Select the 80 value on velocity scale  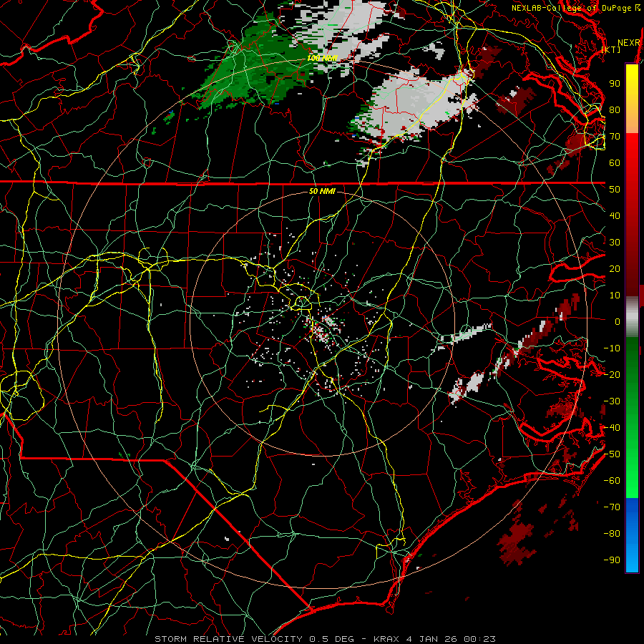click(x=615, y=110)
